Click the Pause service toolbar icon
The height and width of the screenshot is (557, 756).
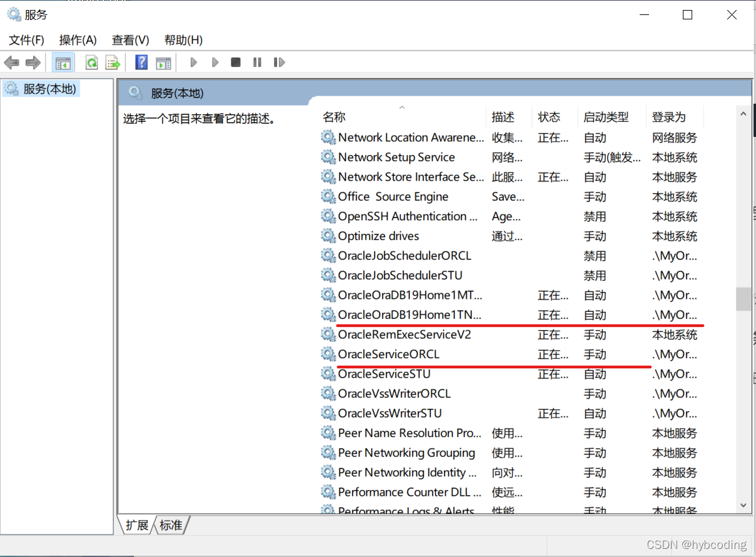coord(257,63)
